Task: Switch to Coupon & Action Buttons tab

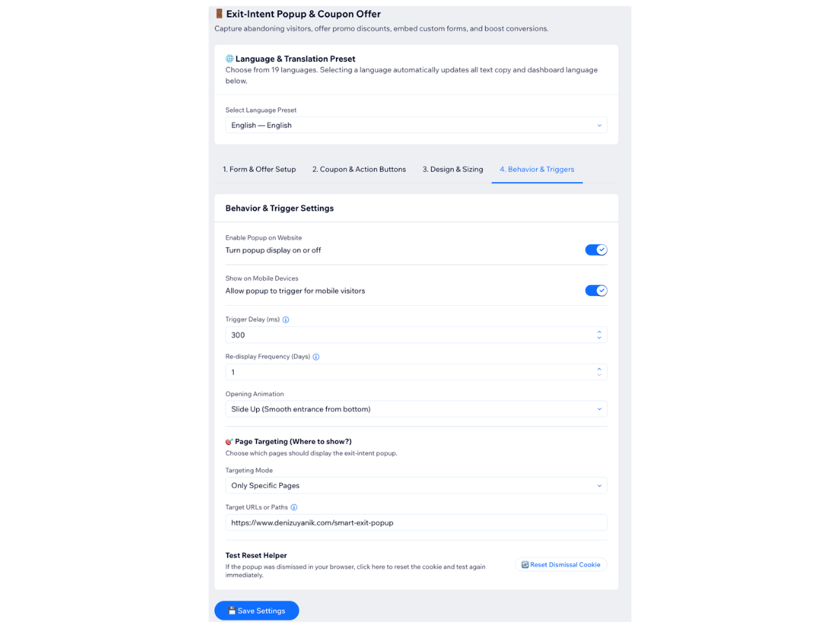Action: point(359,169)
